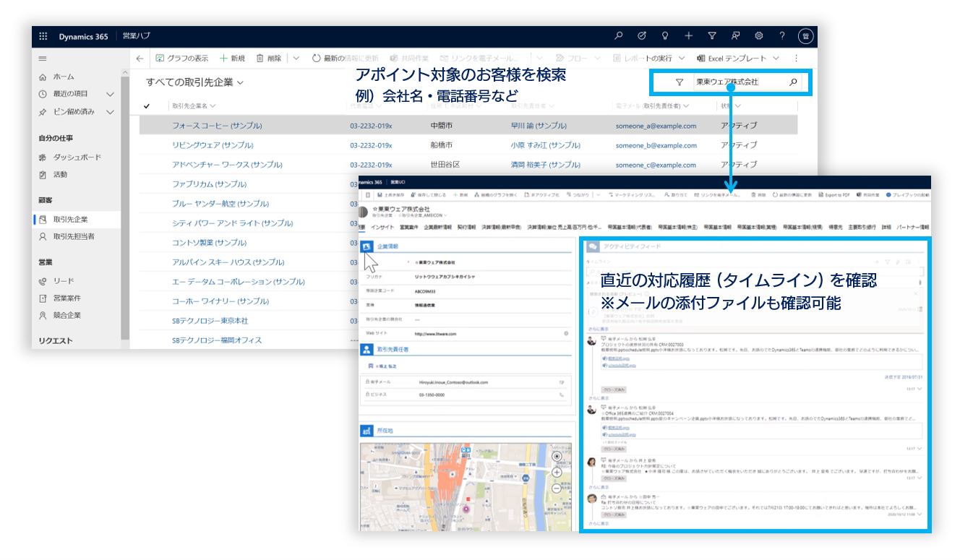This screenshot has height=560, width=960.
Task: Click the globe icon beside http://www.litware.com
Action: point(566,333)
